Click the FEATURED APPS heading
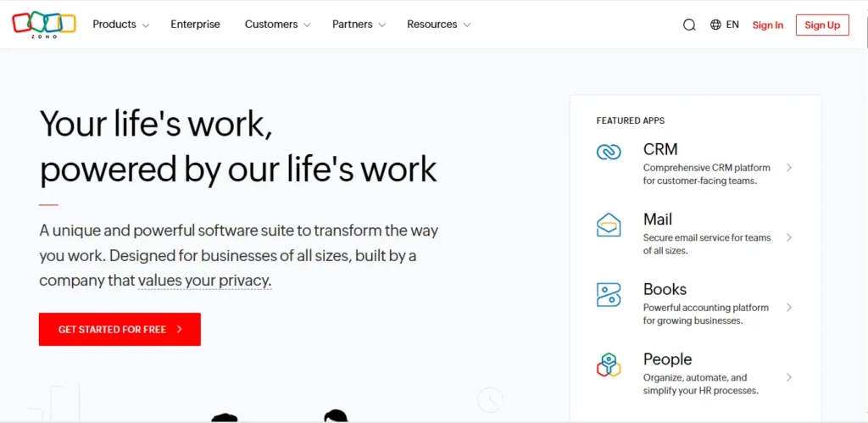This screenshot has width=868, height=423. click(x=631, y=120)
